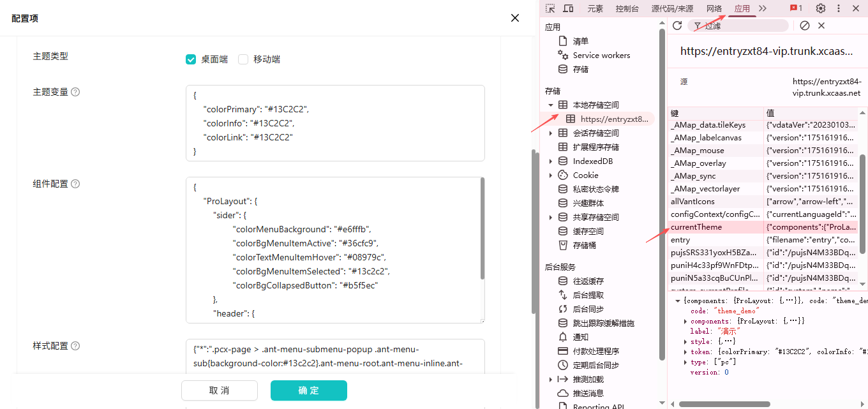Click the refresh storage icon

(677, 26)
